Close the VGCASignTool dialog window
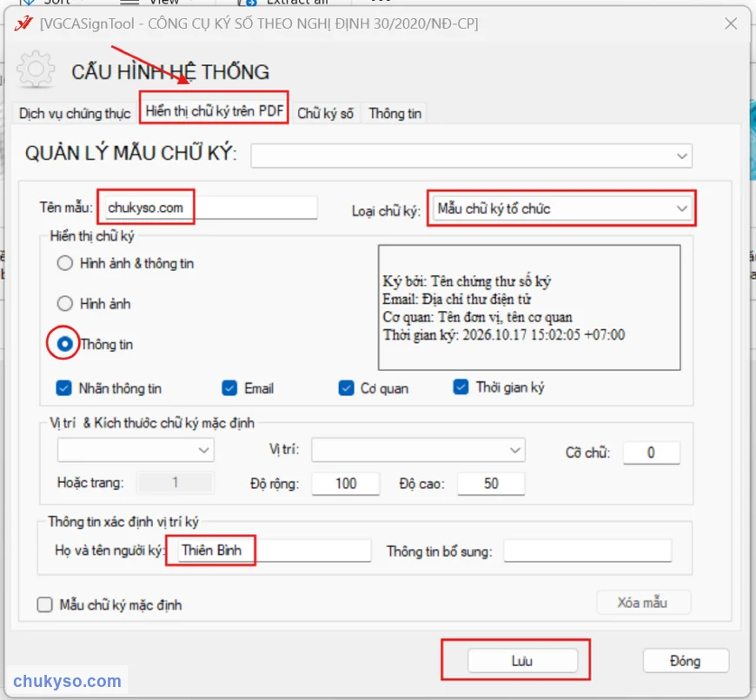 coord(731,23)
